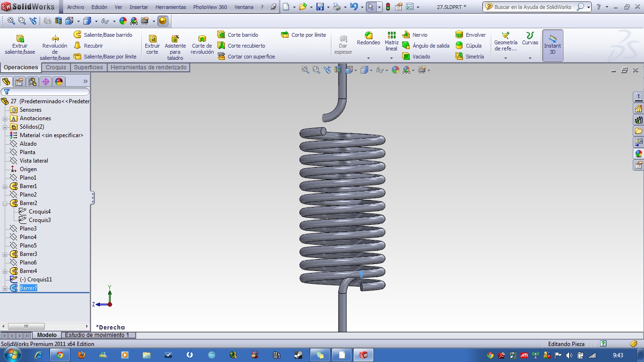Open Redondeo dropdown arrow
This screenshot has width=644, height=362.
pyautogui.click(x=368, y=58)
